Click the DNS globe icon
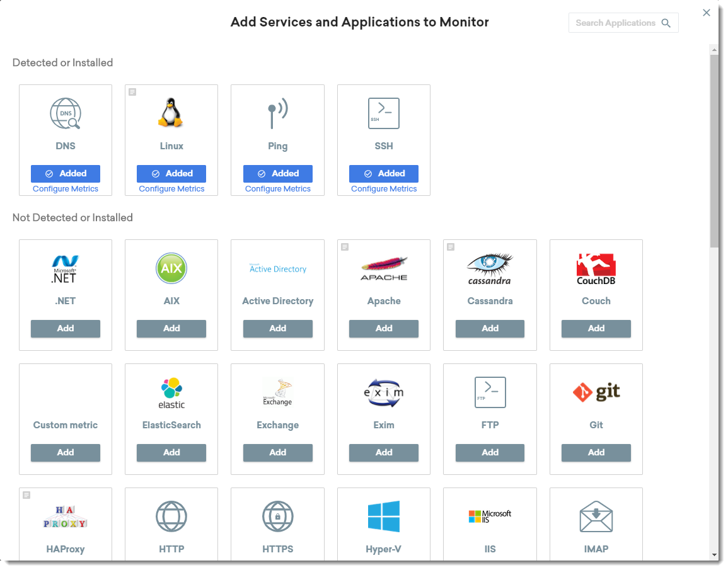 pyautogui.click(x=66, y=113)
